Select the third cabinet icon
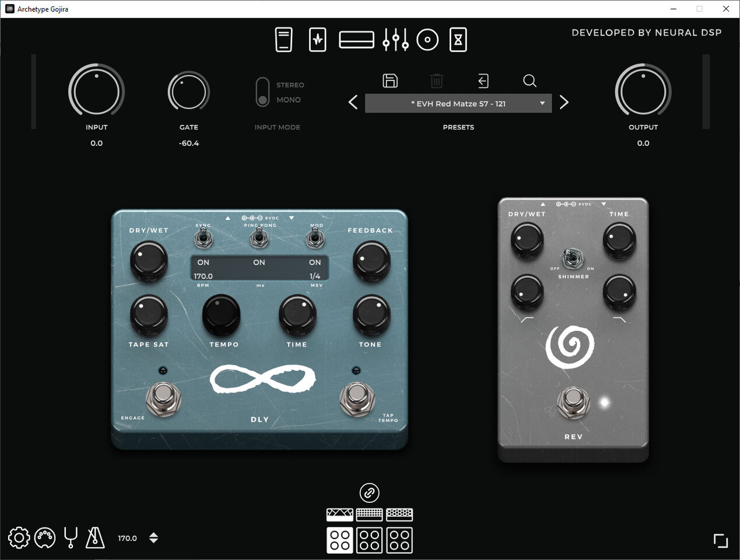 pyautogui.click(x=399, y=540)
